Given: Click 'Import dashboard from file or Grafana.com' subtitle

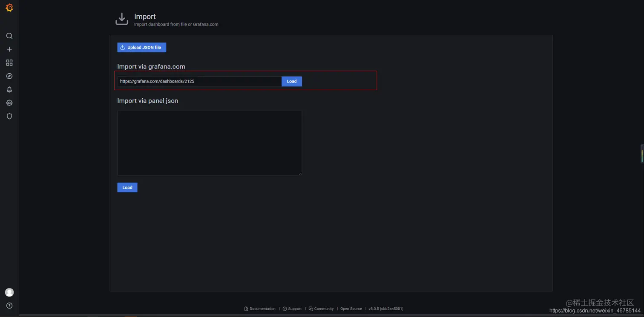Looking at the screenshot, I should coord(176,24).
